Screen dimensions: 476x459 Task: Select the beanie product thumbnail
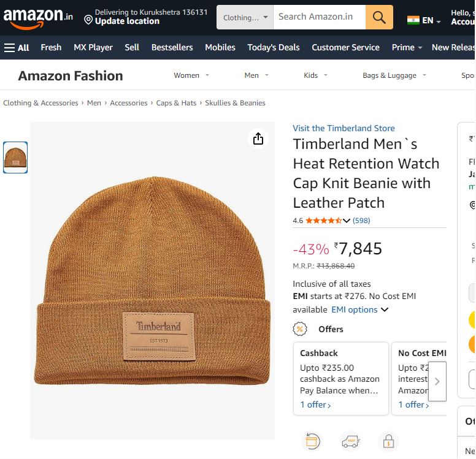15,157
